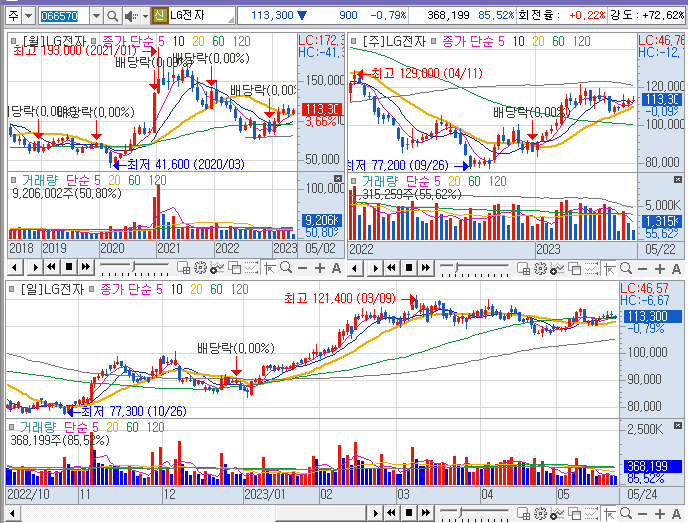Image resolution: width=688 pixels, height=523 pixels.
Task: Click overlapping windows icon in weekly chart toolbar
Action: [x=574, y=268]
